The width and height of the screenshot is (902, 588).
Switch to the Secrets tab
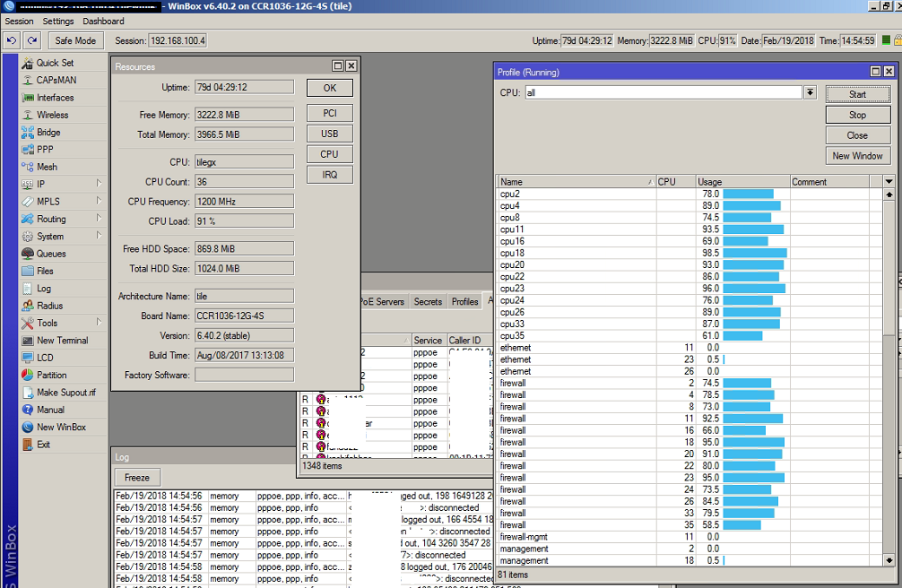tap(428, 302)
